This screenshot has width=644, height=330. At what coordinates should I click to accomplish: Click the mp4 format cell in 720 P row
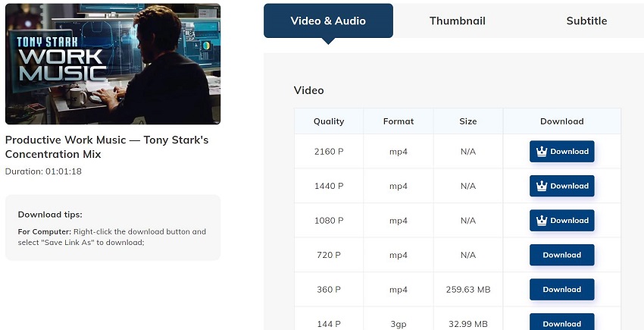pos(399,256)
